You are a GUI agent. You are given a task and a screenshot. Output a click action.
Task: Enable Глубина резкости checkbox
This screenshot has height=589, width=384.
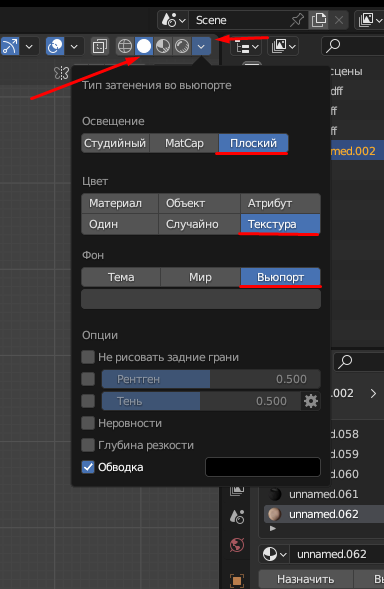click(x=88, y=445)
